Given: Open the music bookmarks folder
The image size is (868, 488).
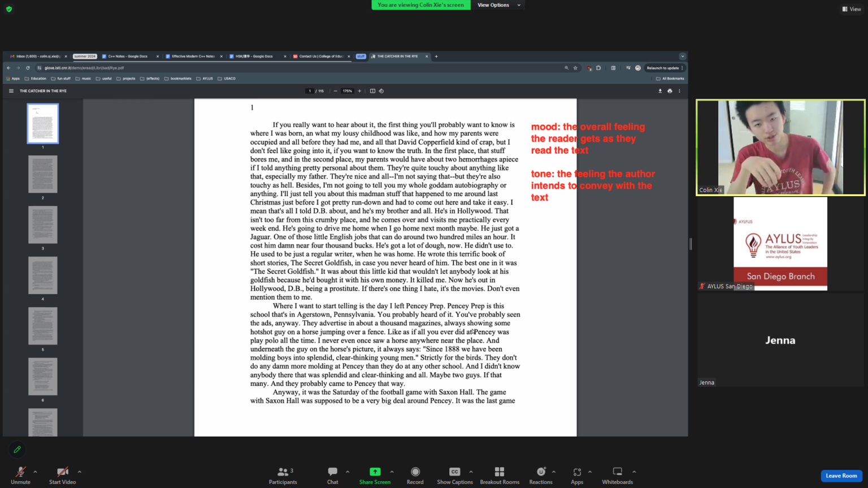Looking at the screenshot, I should (x=83, y=79).
